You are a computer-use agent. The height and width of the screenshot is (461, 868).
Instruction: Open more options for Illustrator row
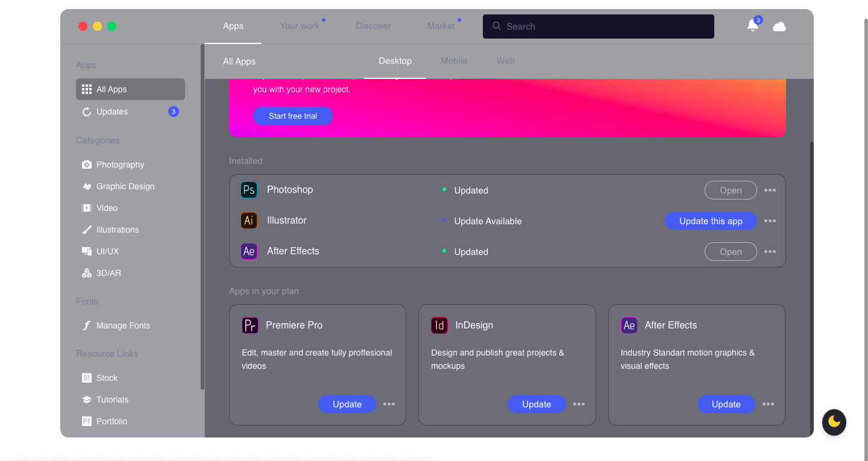pyautogui.click(x=770, y=221)
